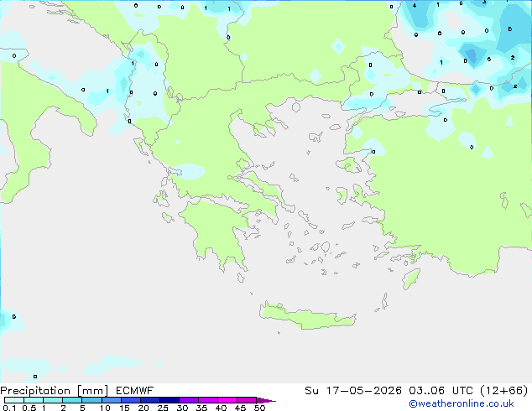Click the 10 to 15 mm legend swatch
Screen dimensions: 532x411
coord(112,400)
